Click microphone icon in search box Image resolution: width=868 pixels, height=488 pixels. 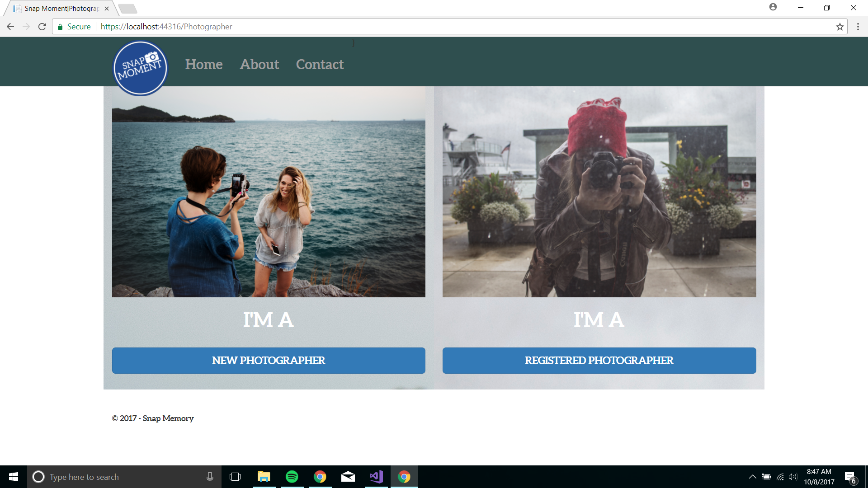point(210,477)
